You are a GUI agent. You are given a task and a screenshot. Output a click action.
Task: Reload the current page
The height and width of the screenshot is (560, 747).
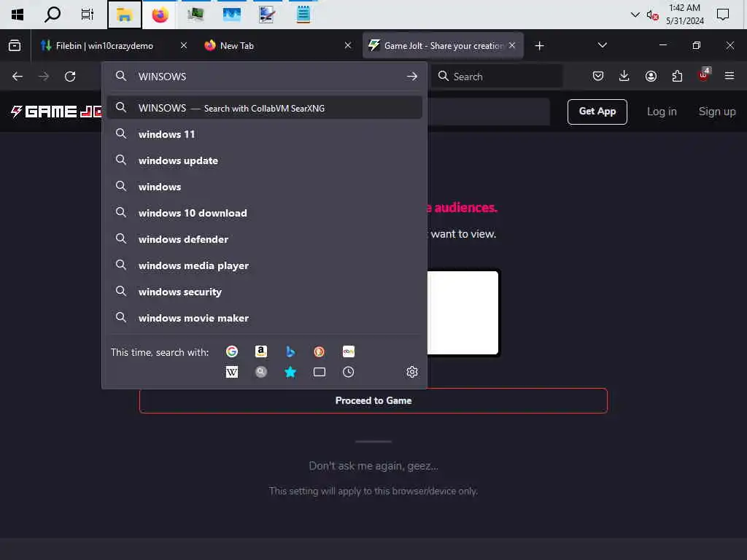point(70,76)
